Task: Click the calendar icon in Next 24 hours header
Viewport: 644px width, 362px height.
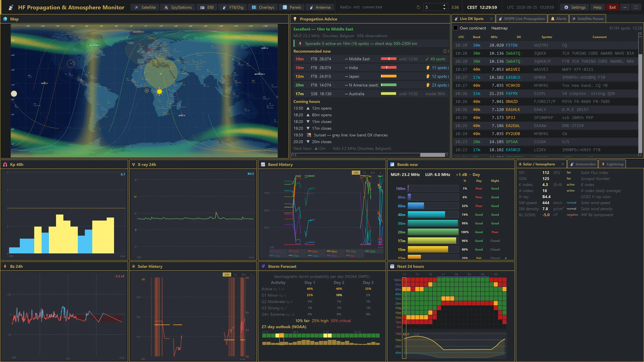Action: (x=392, y=266)
